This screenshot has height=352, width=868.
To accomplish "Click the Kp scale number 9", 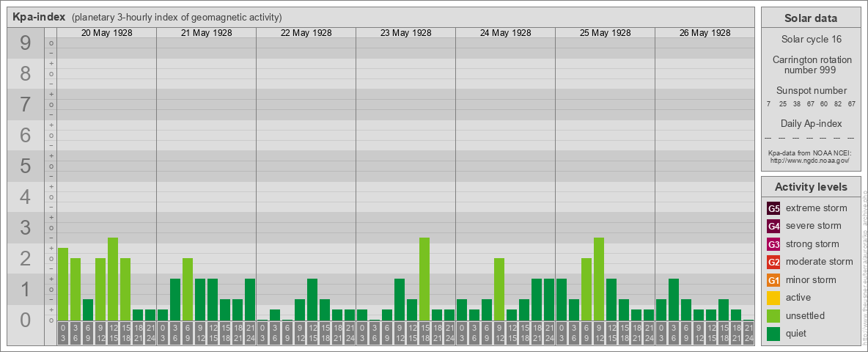I will pyautogui.click(x=26, y=43).
